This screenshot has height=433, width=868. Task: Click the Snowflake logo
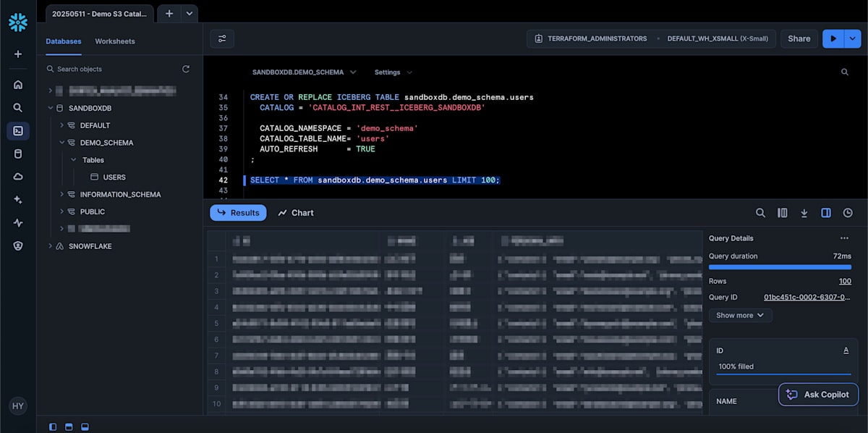point(18,22)
